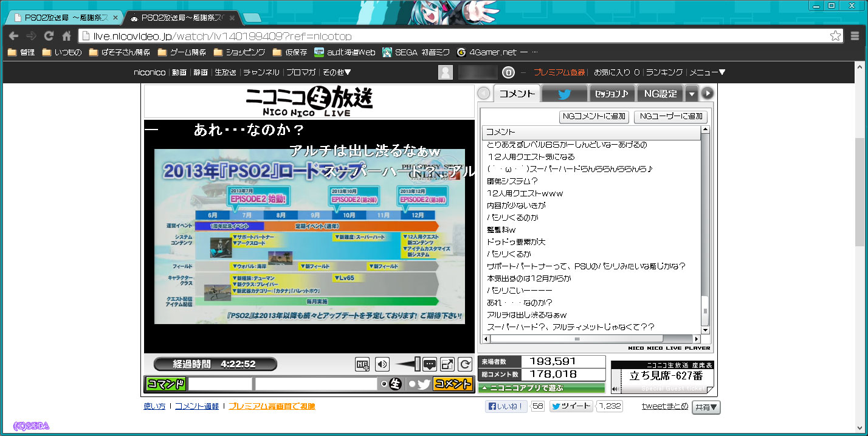Mute the player volume speaker
This screenshot has height=436, width=868.
coord(382,364)
